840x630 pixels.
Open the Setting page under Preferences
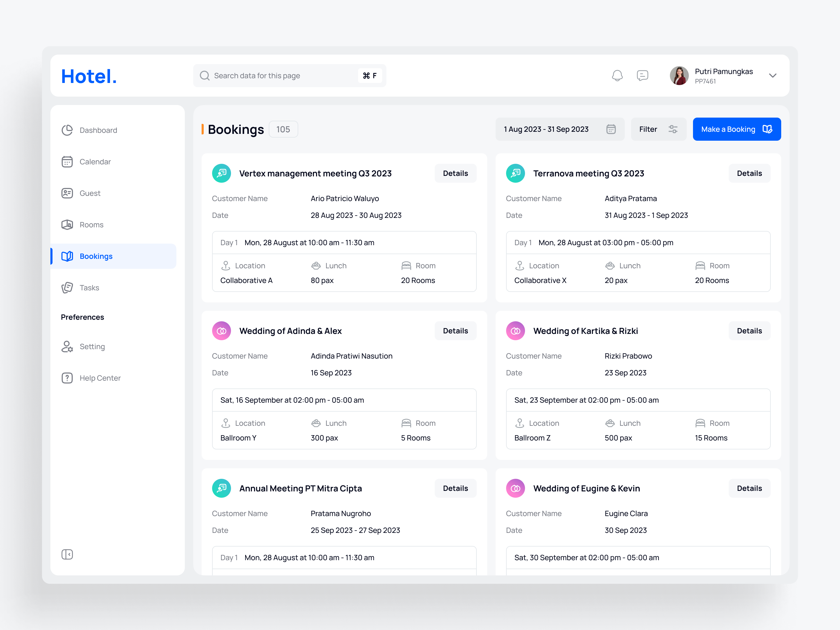(92, 346)
